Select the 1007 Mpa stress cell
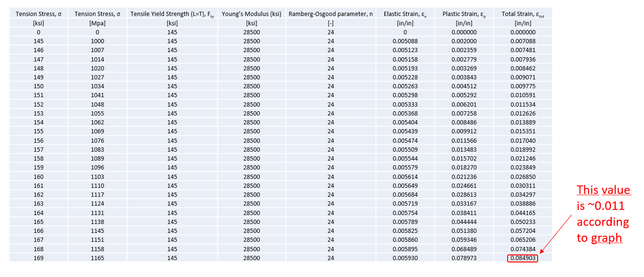The height and width of the screenshot is (277, 644). point(97,50)
